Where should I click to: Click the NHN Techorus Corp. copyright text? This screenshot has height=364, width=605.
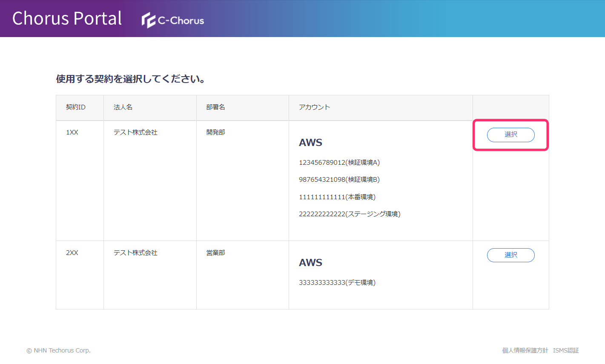(59, 351)
